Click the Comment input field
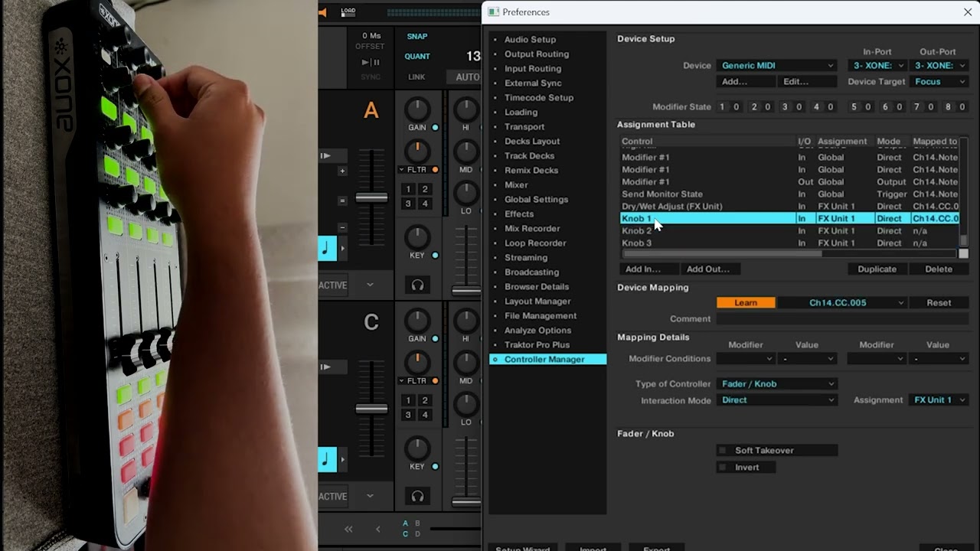 click(x=843, y=318)
